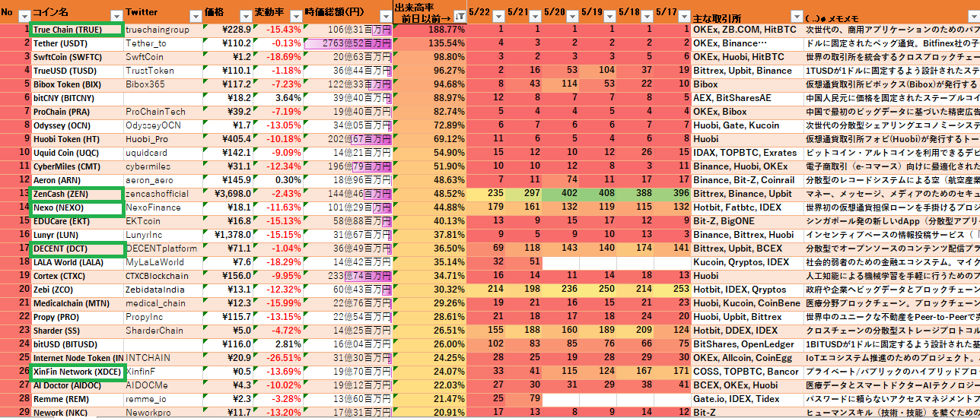Open the コイン名 column filter dropdown
980x418 pixels.
click(116, 16)
